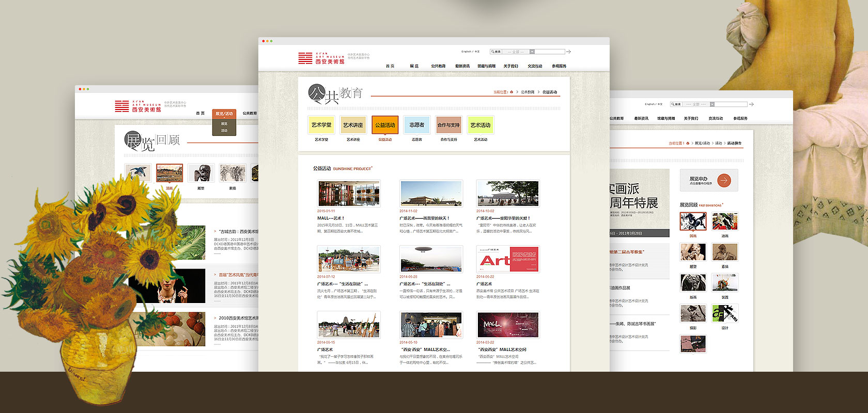Click the English language link in center header

(466, 52)
